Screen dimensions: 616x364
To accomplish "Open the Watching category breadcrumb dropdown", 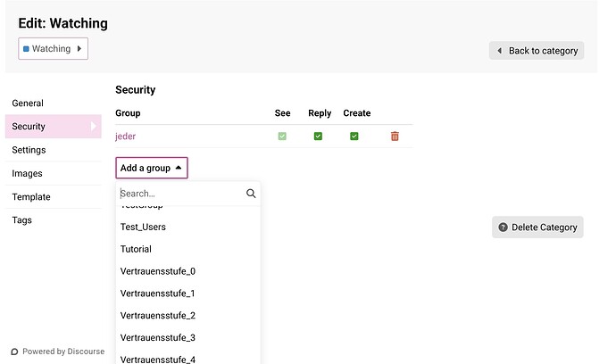I will [53, 49].
